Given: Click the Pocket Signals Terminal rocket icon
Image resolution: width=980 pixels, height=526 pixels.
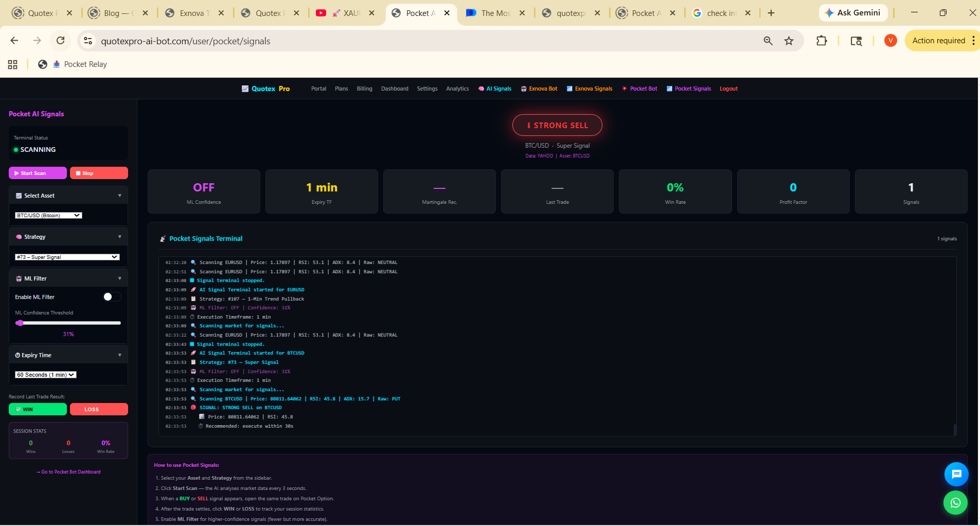Looking at the screenshot, I should (163, 238).
